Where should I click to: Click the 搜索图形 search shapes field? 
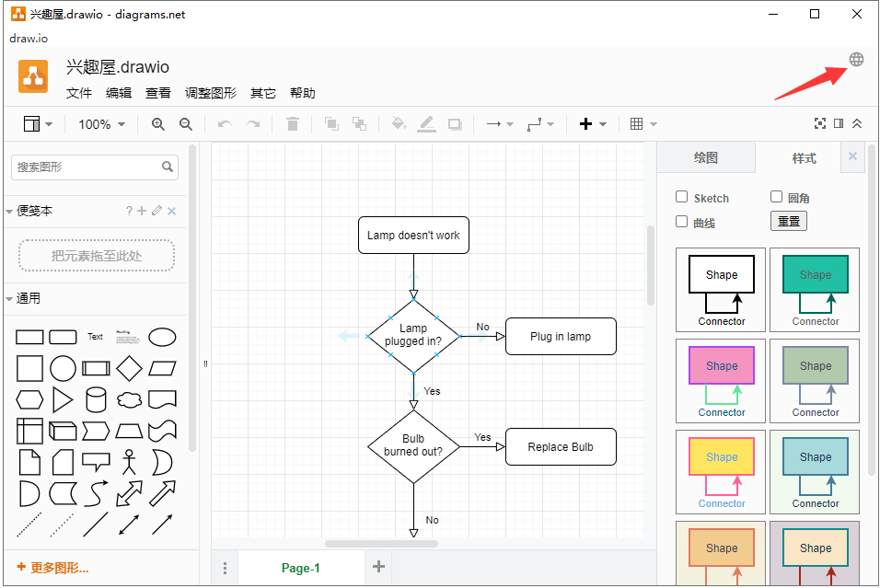[87, 167]
